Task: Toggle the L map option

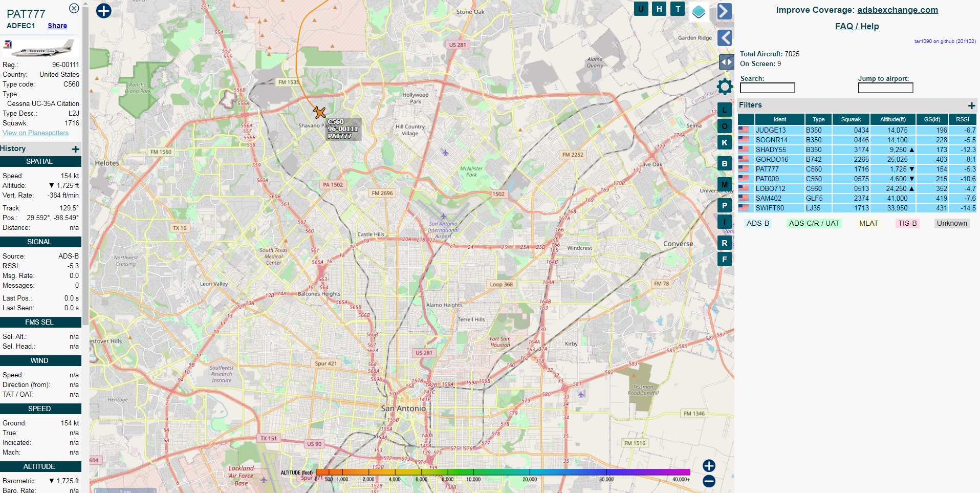Action: coord(724,110)
